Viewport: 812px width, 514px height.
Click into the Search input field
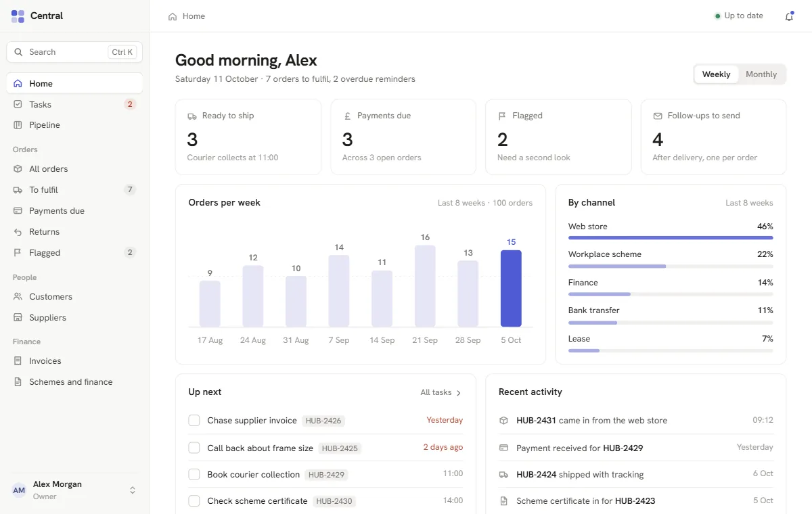[74, 52]
